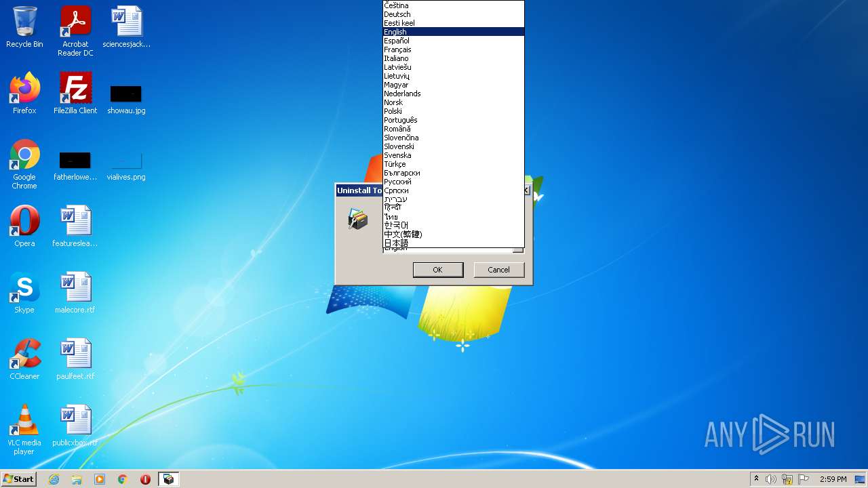Select the publicxbox.rtf document icon

point(75,425)
